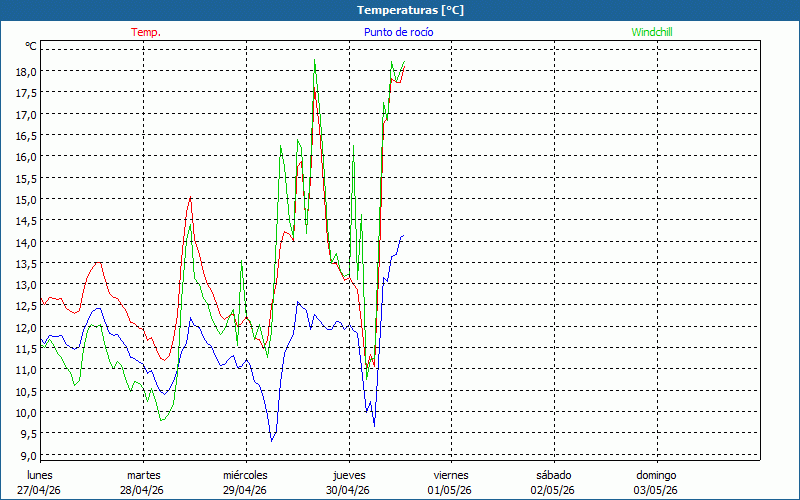Click the 30/04/26 date label
Viewport: 800px width, 500px height.
(348, 490)
